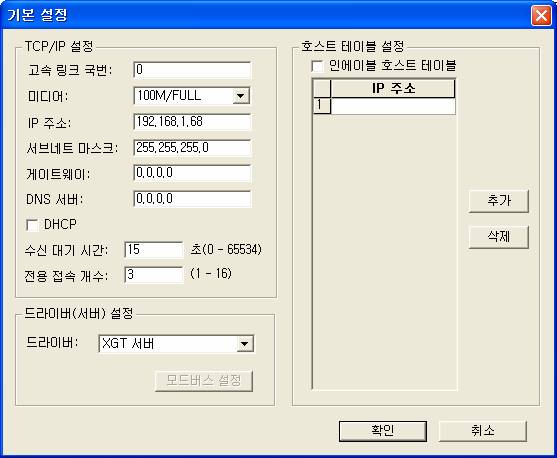Click the IP 주소 input field
The image size is (557, 458).
192,122
